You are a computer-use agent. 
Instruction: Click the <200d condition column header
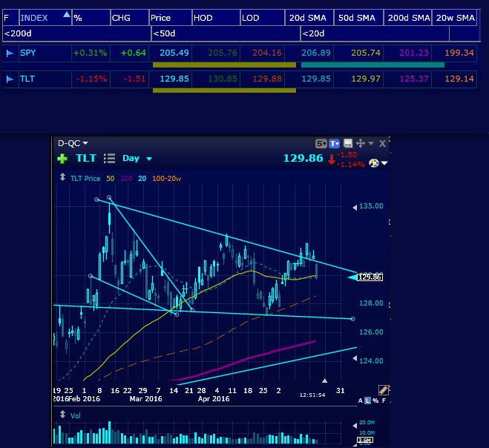(x=76, y=33)
